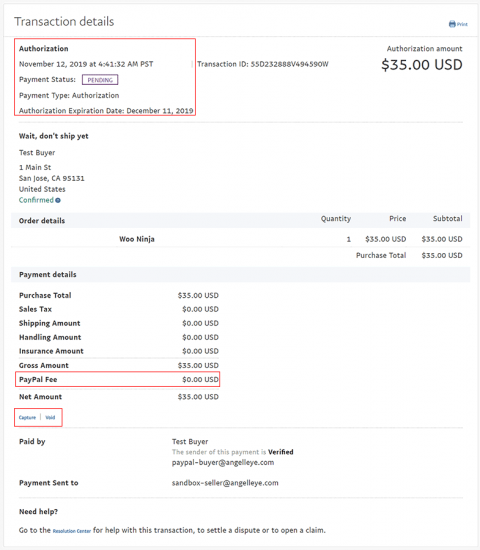Click the PENDING payment status badge
This screenshot has height=550, width=480.
coord(100,80)
